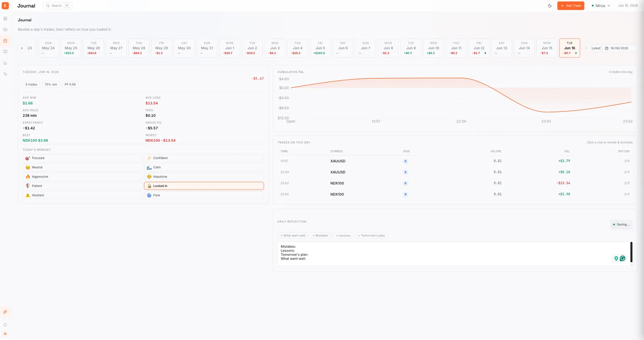This screenshot has width=644, height=340.
Task: Toggle the Locked in mindset option
Action: [204, 186]
